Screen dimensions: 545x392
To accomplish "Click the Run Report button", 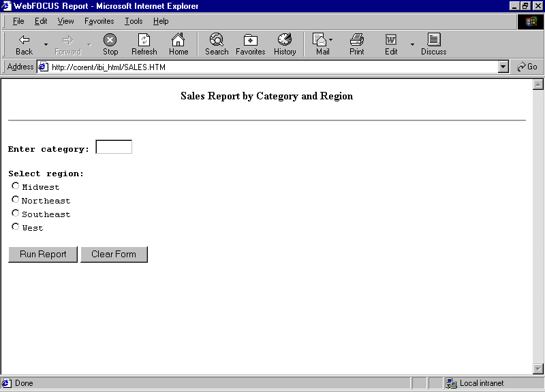I will [43, 255].
